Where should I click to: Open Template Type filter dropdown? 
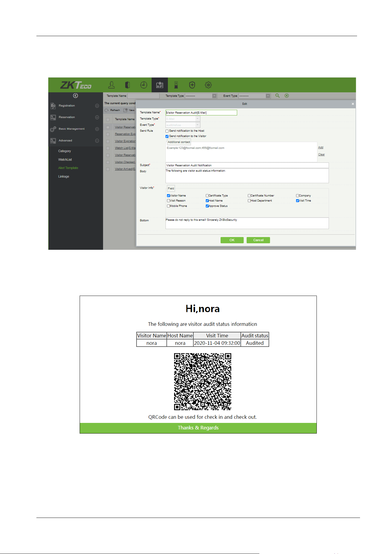click(x=214, y=96)
